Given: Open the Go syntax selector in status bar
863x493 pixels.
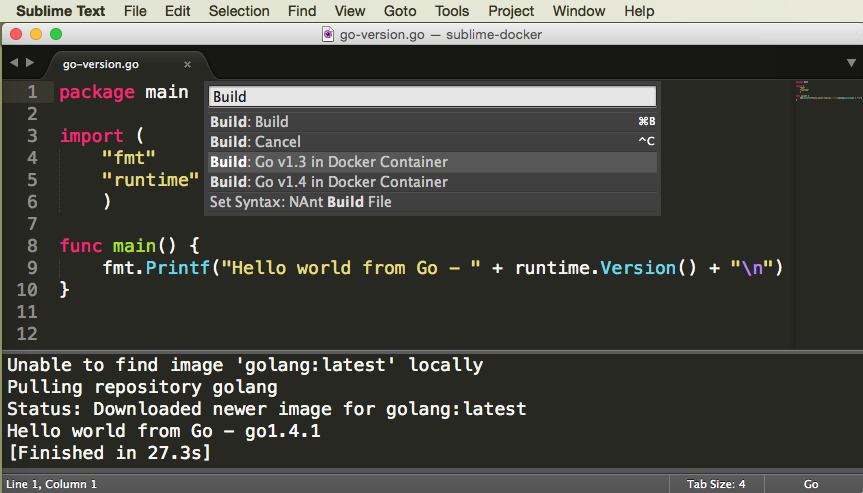Looking at the screenshot, I should pyautogui.click(x=811, y=484).
